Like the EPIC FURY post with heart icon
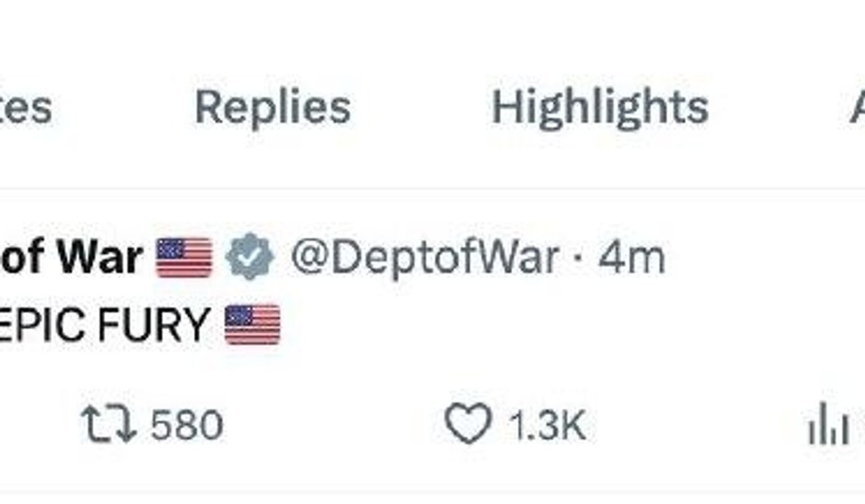Screen dimensions: 865x504 (x=468, y=425)
